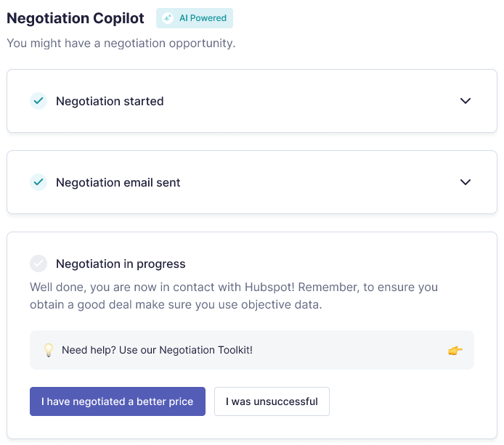This screenshot has height=445, width=504.
Task: Click the AI Powered badge
Action: (x=195, y=18)
